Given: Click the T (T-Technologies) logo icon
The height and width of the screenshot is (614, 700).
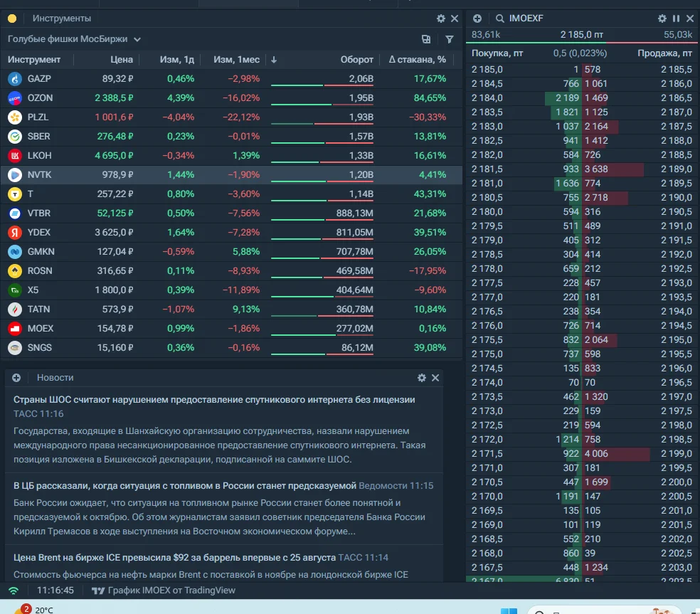Looking at the screenshot, I should click(x=15, y=194).
